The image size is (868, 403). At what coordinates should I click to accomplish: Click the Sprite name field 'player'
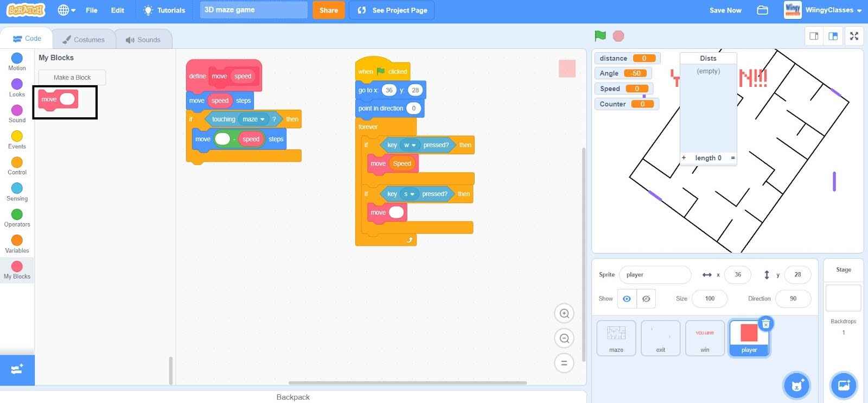(x=655, y=275)
